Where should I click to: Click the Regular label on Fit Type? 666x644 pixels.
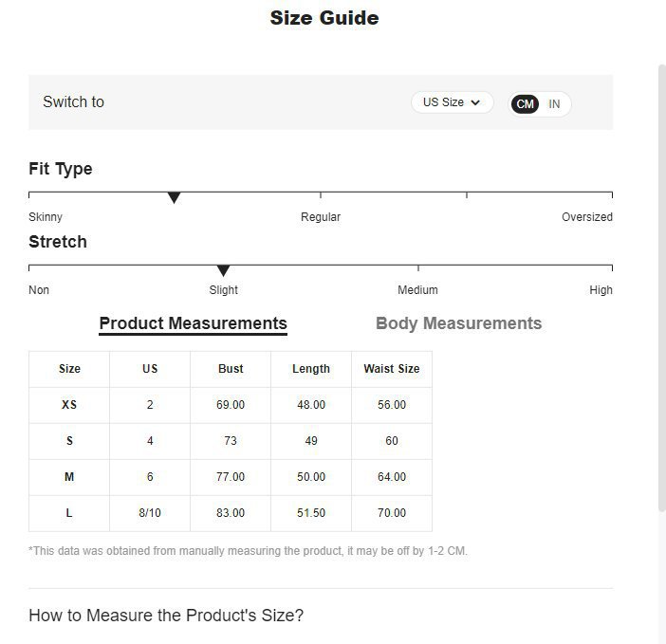pos(321,217)
